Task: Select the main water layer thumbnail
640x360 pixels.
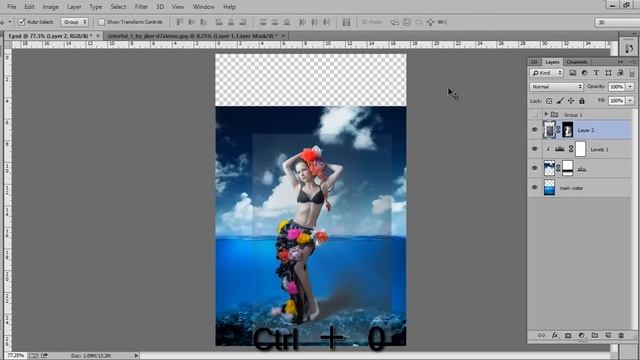Action: pos(549,188)
